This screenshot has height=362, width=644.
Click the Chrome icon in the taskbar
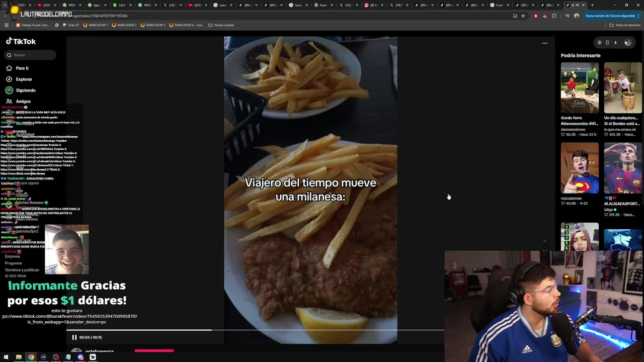click(31, 357)
